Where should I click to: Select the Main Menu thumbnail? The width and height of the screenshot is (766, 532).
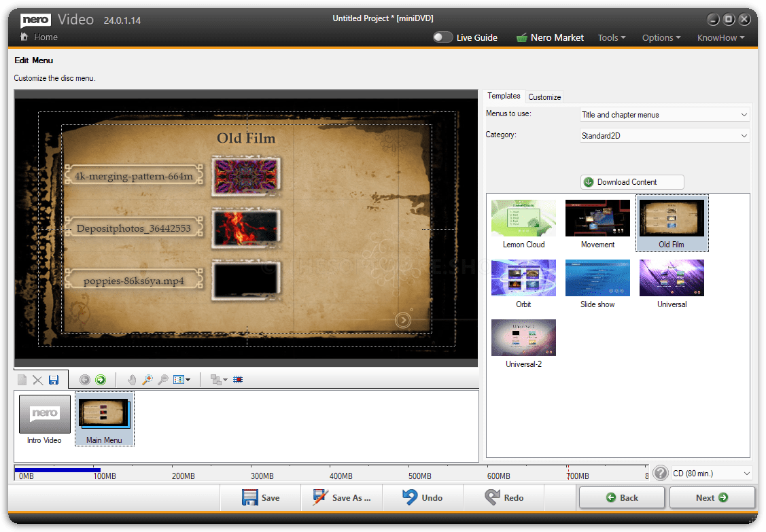point(104,419)
